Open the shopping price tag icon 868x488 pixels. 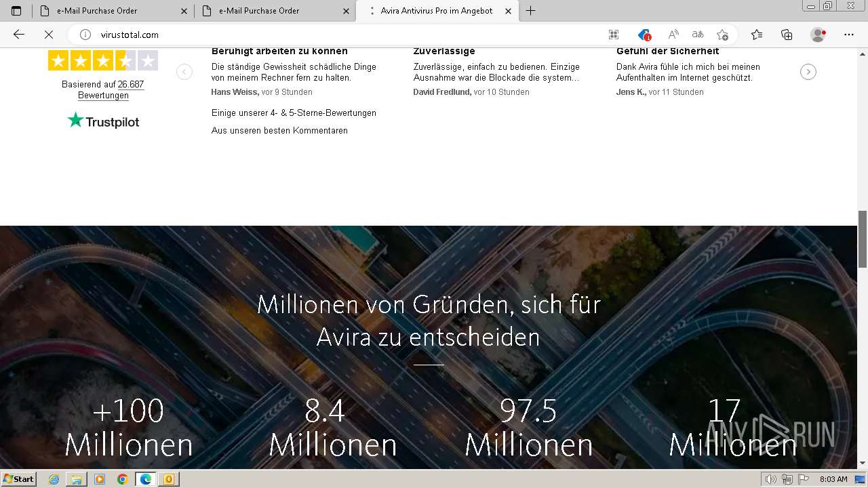pyautogui.click(x=644, y=35)
